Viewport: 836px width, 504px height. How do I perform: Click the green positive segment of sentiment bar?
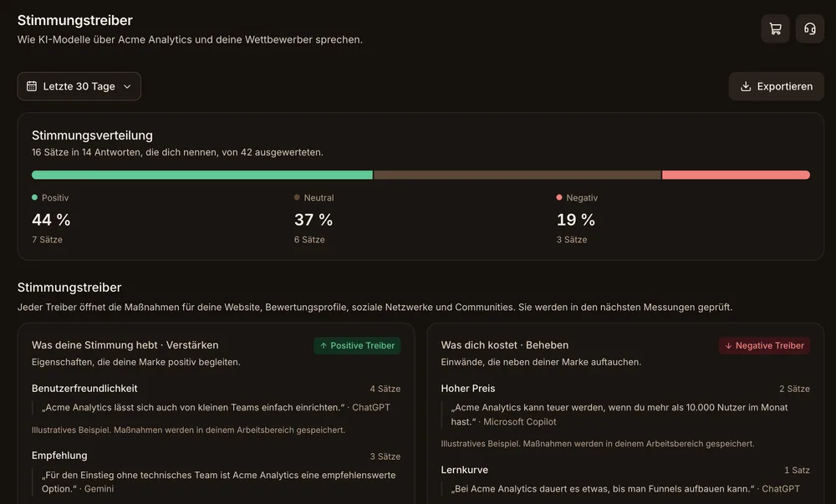202,175
